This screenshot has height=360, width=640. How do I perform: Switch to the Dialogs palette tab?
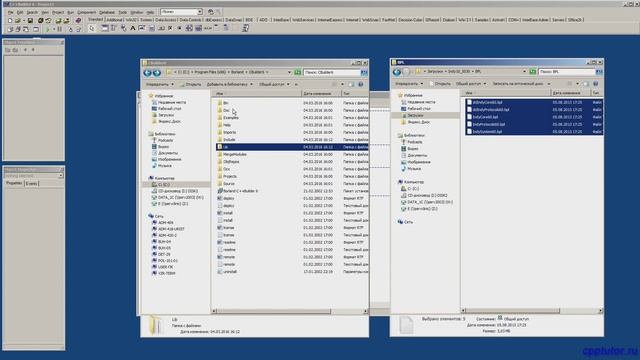coord(449,20)
